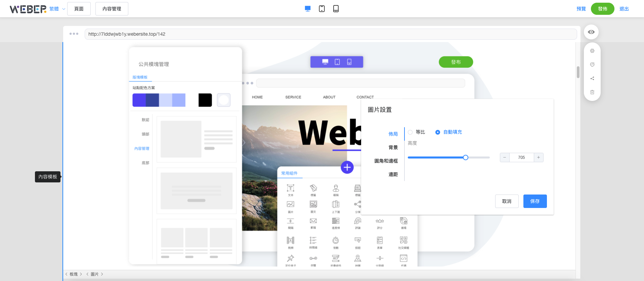Click the 常用組件 tab in the illustration
644x281 pixels.
click(289, 173)
